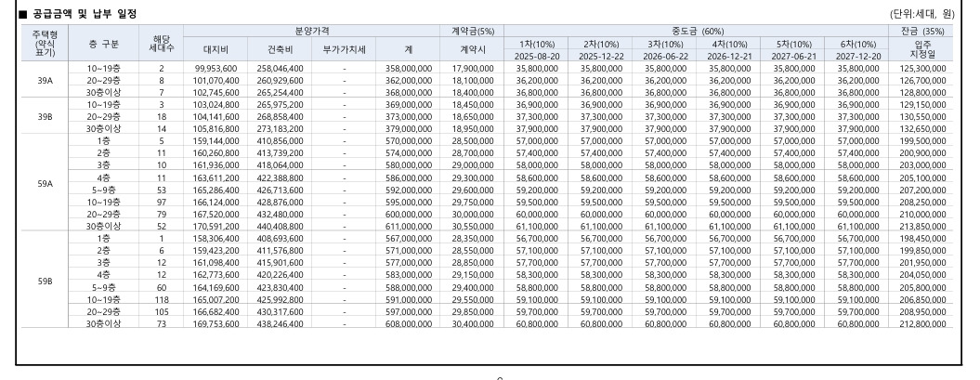Click the 39B total '373,000,000'
The image size is (980, 380).
pos(408,117)
